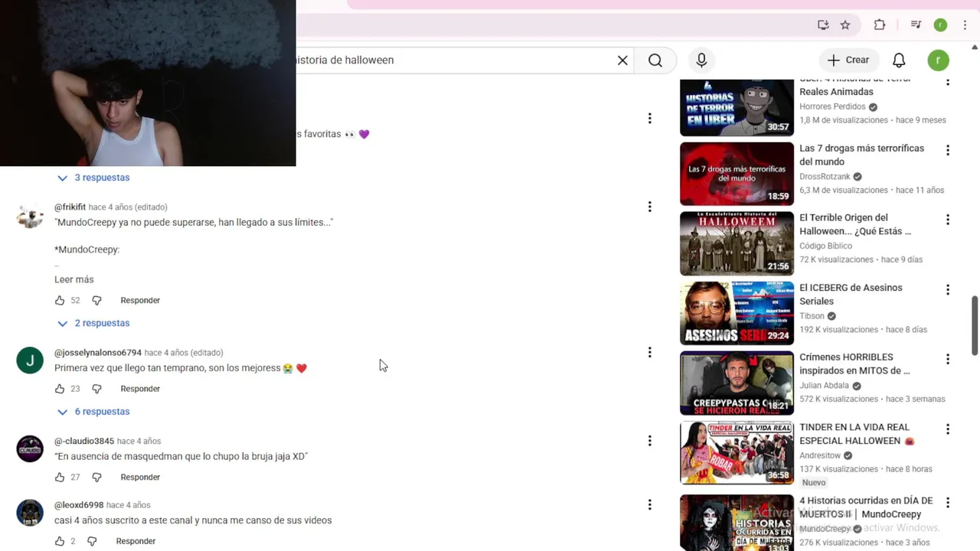
Task: Open @josselynalonso6794 channel link
Action: click(98, 353)
